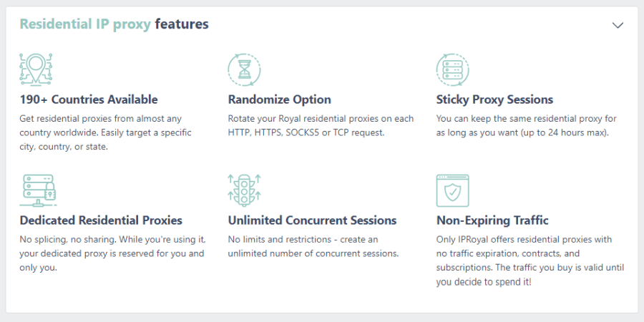
Task: Collapse the Residential IP proxy features section
Action: [618, 25]
